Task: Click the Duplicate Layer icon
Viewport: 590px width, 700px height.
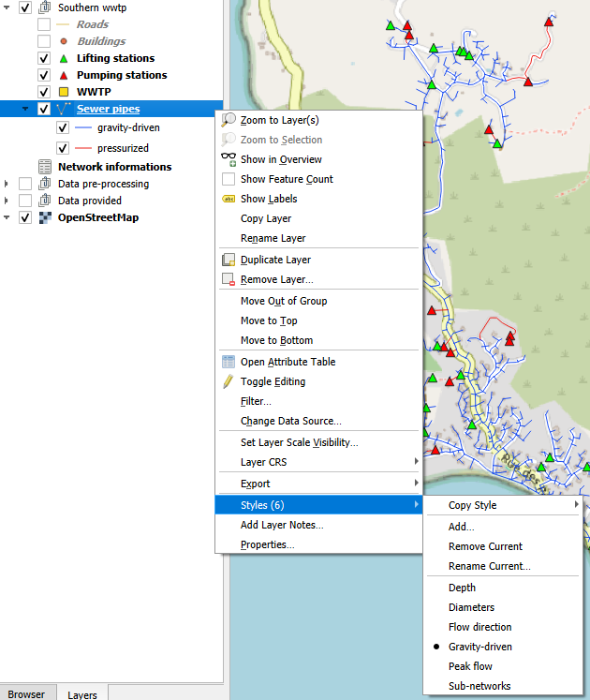Action: pos(229,260)
